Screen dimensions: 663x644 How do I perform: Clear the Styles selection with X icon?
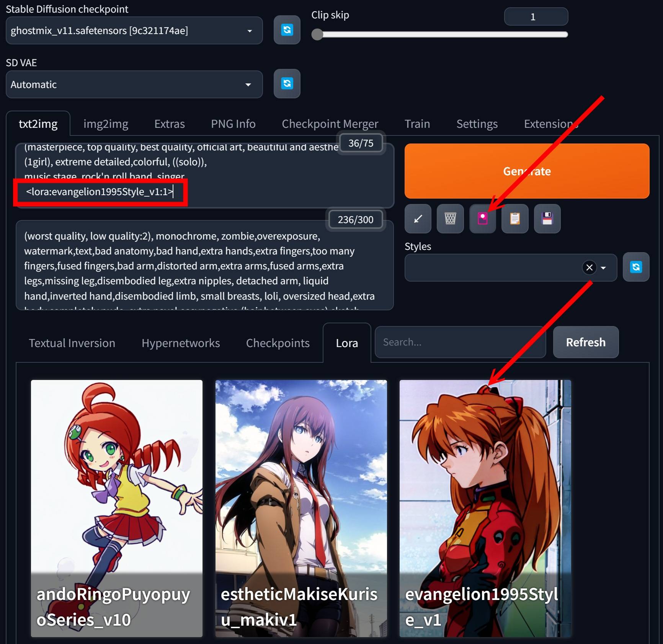[x=590, y=267]
